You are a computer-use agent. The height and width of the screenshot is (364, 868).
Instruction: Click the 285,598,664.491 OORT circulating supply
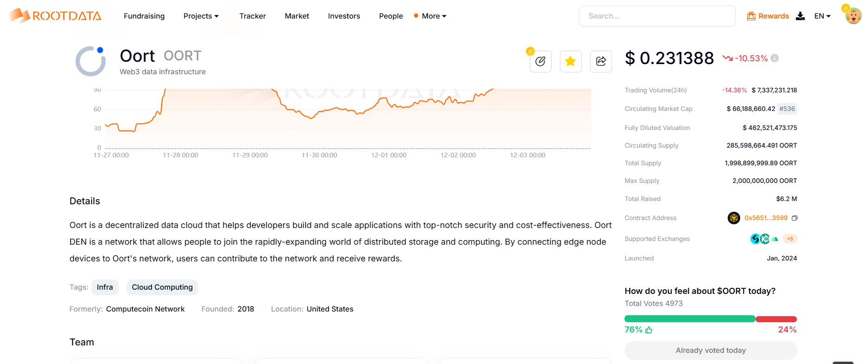point(762,145)
